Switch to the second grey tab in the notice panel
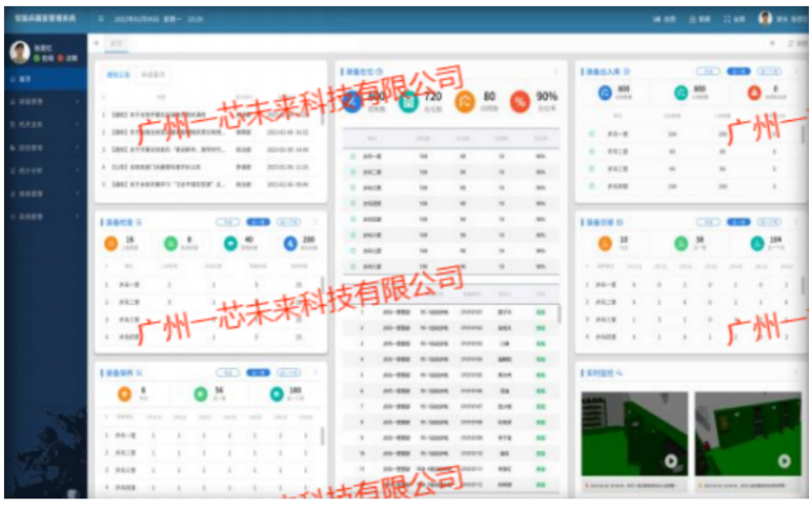 click(153, 74)
